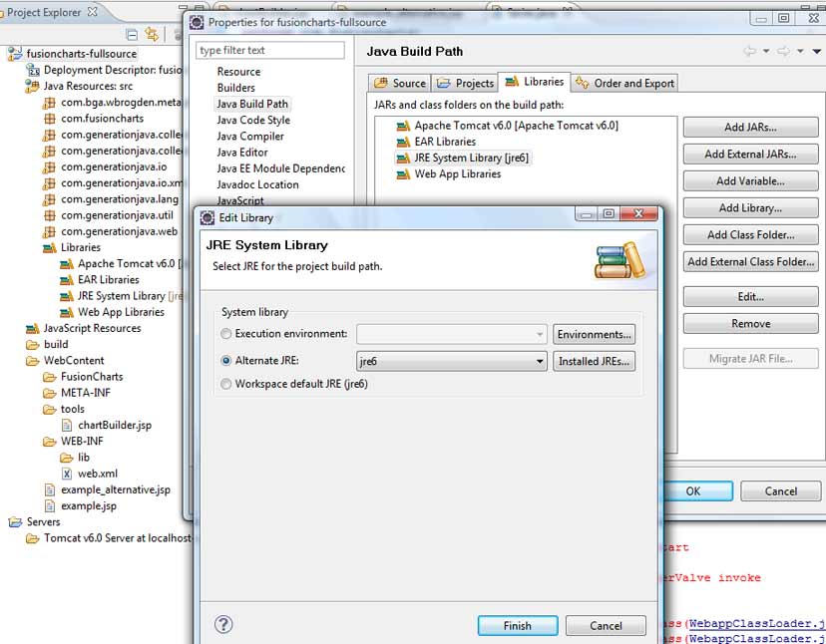Open the Properties view menu dropdown arrow
Viewport: 826px width, 644px height.
coord(816,51)
